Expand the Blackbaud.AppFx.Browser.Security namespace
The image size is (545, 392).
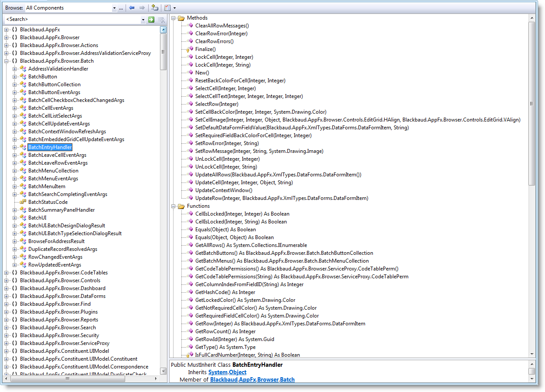tap(7, 335)
